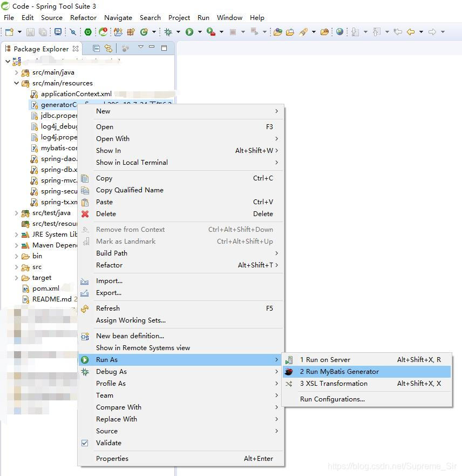Expand the JRE System Library node
Screen dimensions: 462x476
[x=16, y=234]
